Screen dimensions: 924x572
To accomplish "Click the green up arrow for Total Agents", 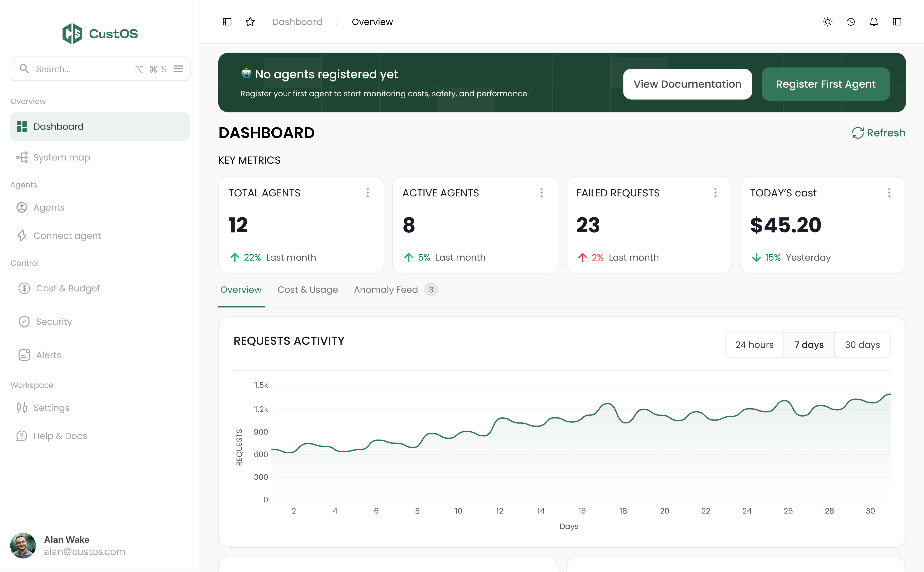I will [235, 258].
